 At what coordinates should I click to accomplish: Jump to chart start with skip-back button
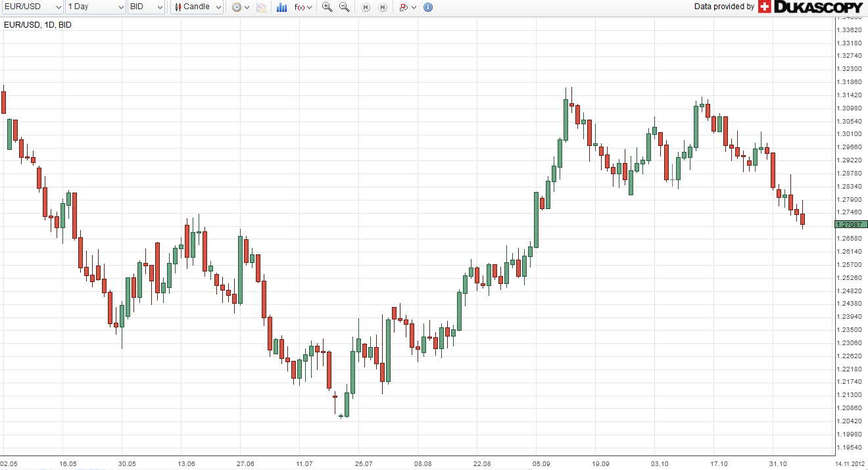pyautogui.click(x=366, y=7)
